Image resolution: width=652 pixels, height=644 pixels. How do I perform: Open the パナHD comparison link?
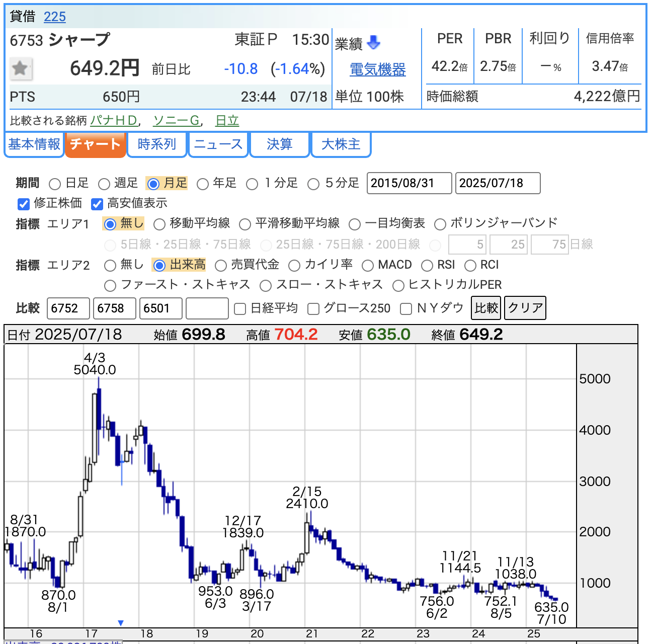[114, 121]
